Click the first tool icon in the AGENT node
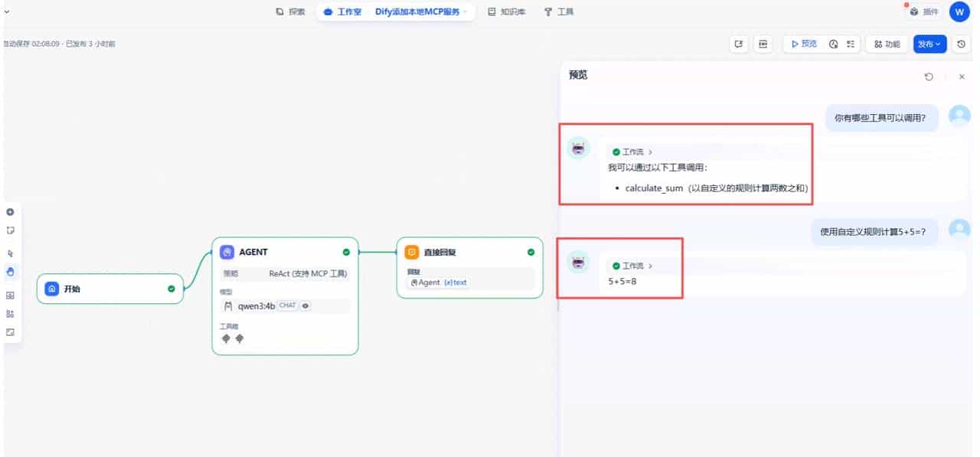Viewport: 980px width, 457px height. coord(226,338)
